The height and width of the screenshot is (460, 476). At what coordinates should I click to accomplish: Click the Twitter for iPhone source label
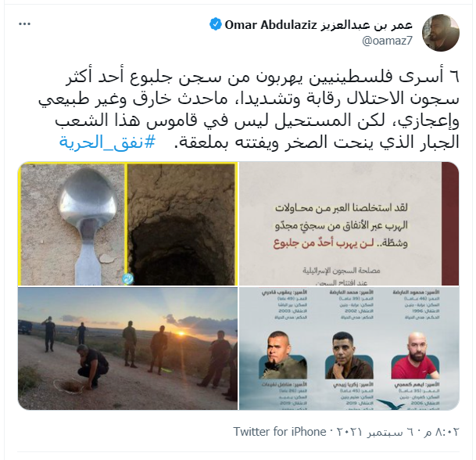point(280,432)
